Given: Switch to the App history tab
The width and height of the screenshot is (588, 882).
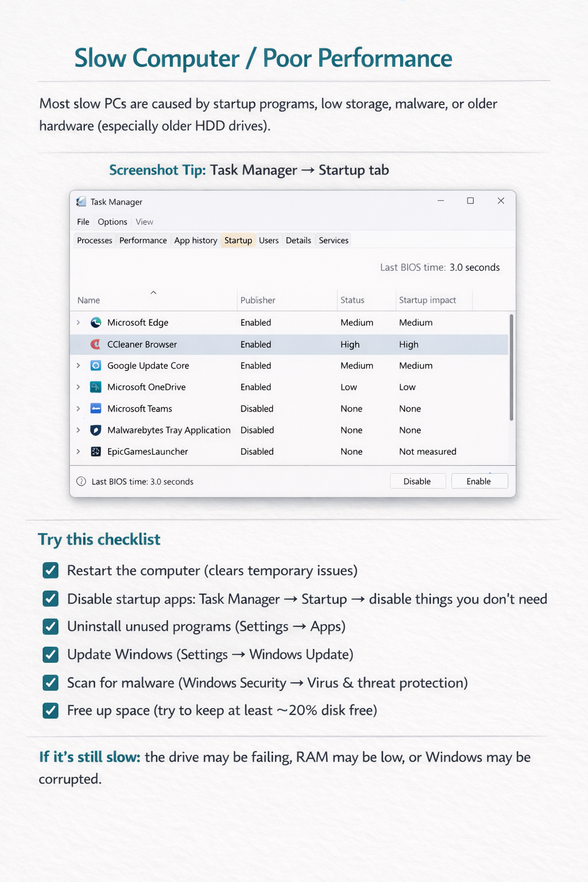Looking at the screenshot, I should pyautogui.click(x=195, y=240).
